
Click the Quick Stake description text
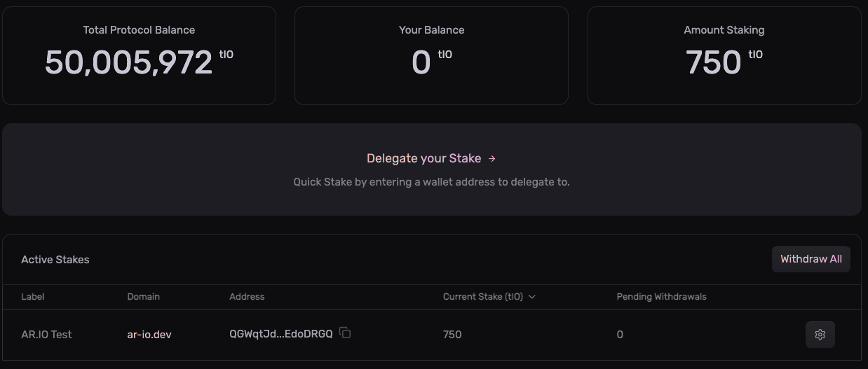coord(431,182)
